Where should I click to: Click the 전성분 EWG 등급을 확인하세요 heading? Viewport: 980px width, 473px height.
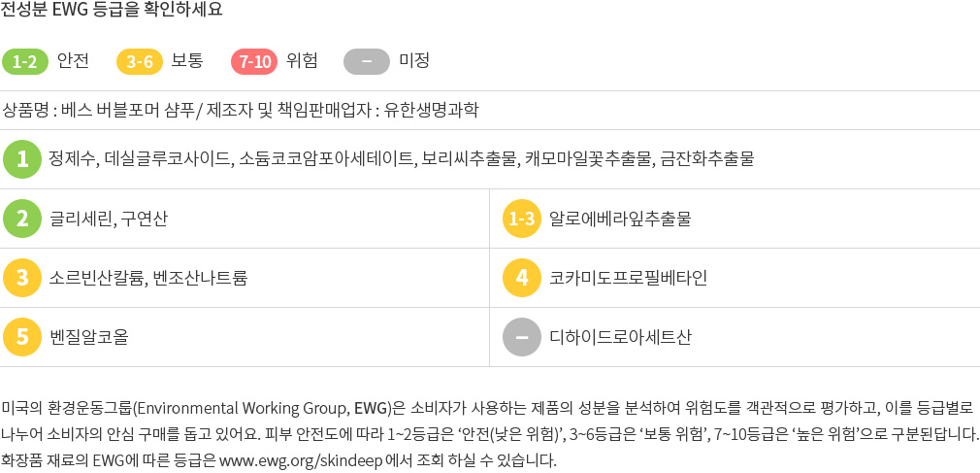point(112,11)
